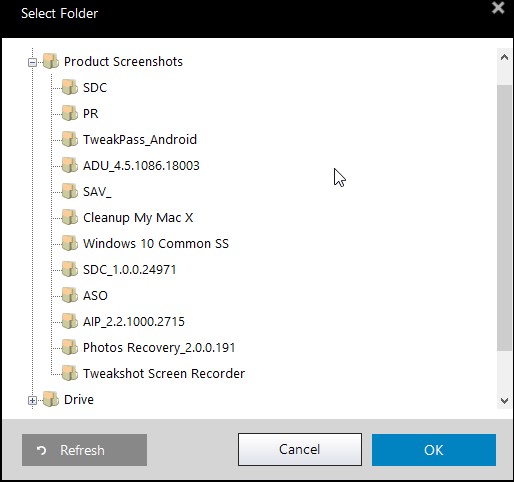
Task: Click the SDC folder icon
Action: coord(70,87)
